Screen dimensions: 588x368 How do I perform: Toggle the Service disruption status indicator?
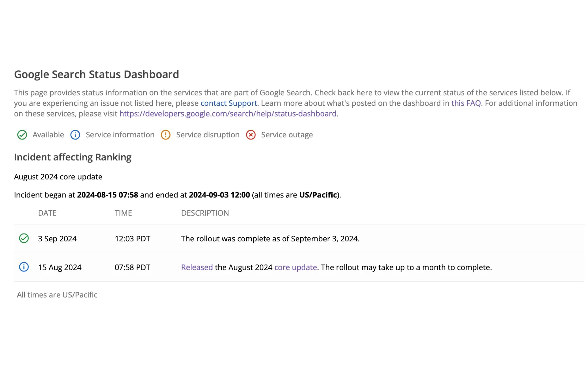tap(165, 134)
